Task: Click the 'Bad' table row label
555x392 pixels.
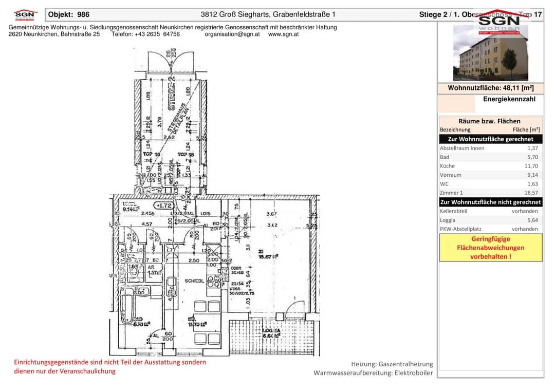Action: (445, 157)
